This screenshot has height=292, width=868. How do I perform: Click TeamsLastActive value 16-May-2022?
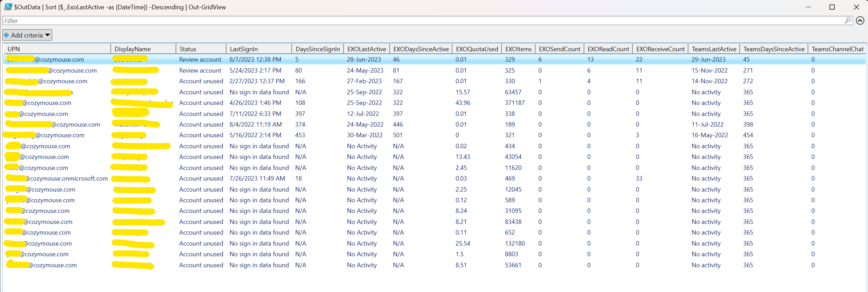[710, 135]
